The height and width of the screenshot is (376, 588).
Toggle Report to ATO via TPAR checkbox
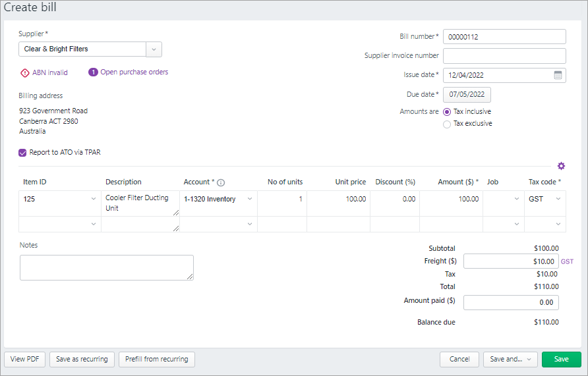(23, 152)
